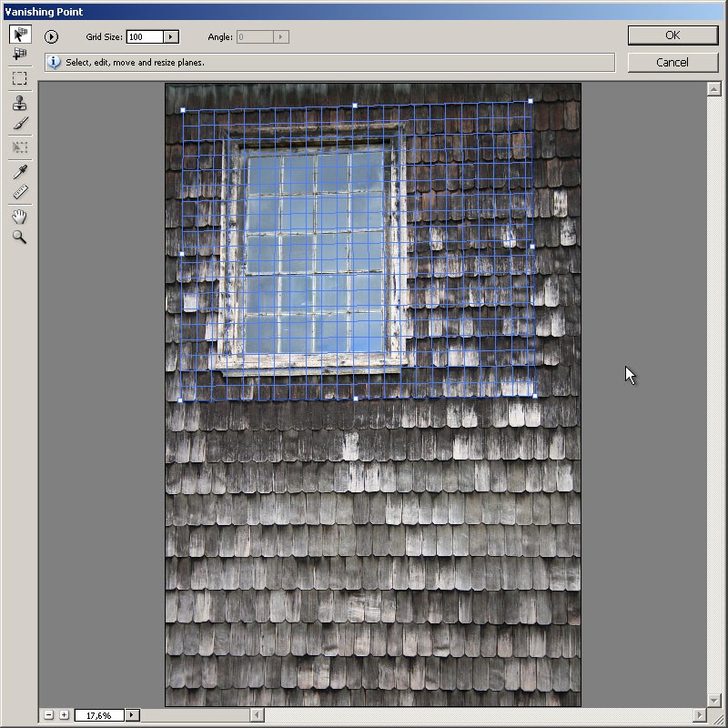This screenshot has height=728, width=728.
Task: Select the Create Plane tool
Action: pyautogui.click(x=20, y=54)
